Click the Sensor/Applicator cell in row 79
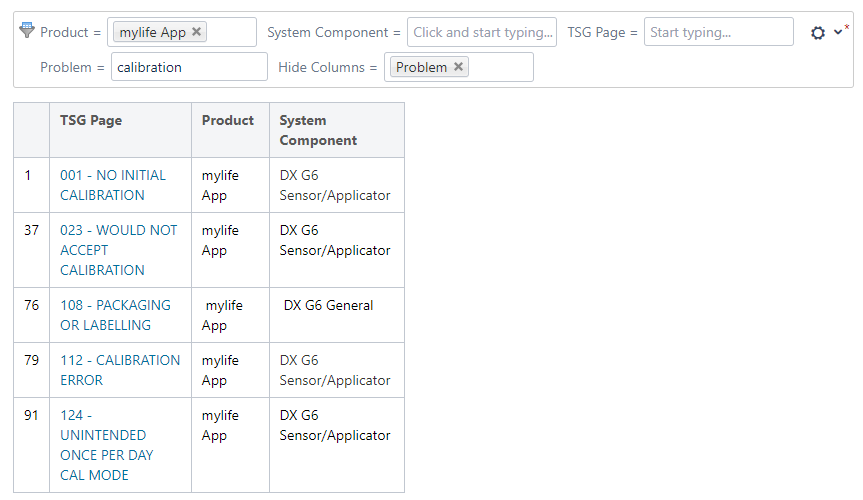The image size is (863, 500). (x=336, y=370)
